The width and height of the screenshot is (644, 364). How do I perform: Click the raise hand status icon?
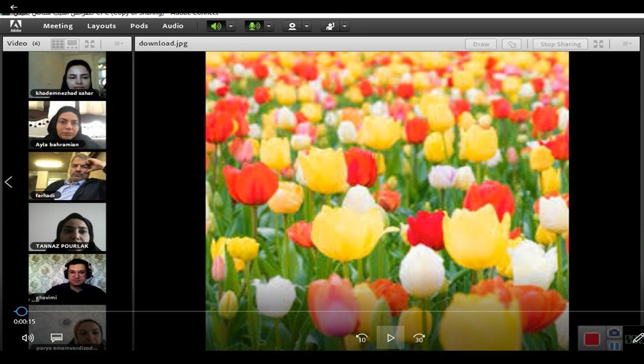click(x=329, y=26)
